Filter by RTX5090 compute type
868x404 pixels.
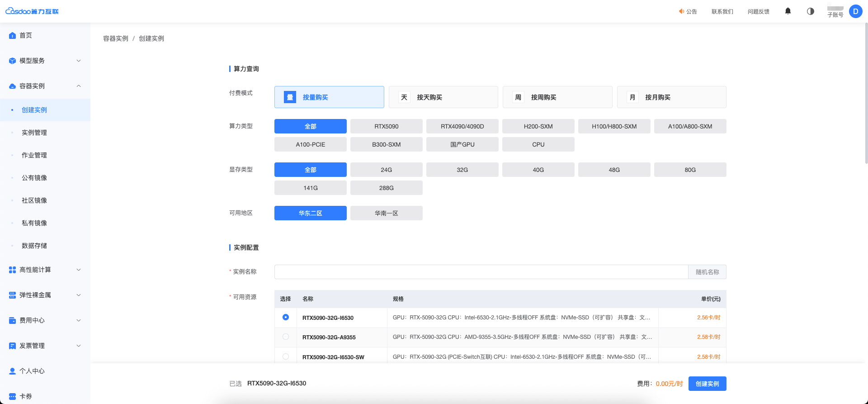pos(387,126)
